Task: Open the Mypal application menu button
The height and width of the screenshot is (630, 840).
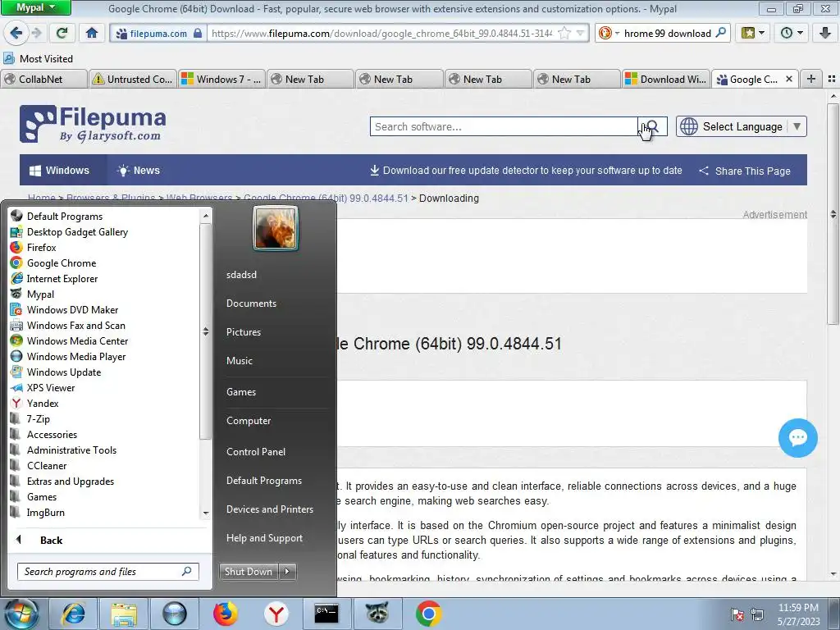Action: tap(35, 7)
